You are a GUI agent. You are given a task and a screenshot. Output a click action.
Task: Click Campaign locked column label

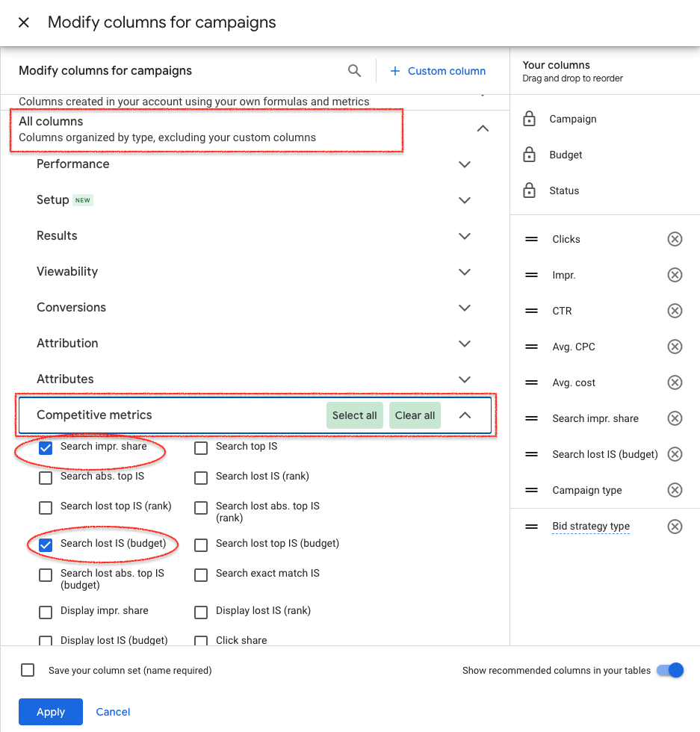(x=572, y=119)
